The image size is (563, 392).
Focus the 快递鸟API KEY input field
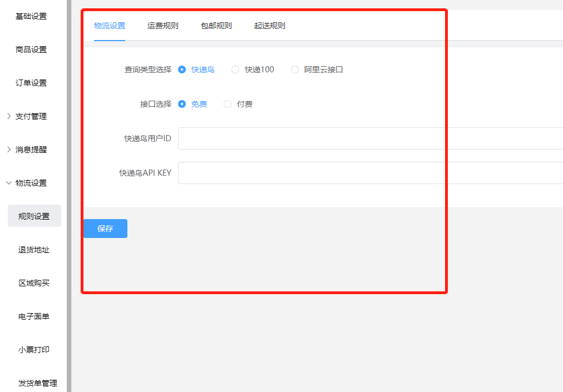point(371,173)
